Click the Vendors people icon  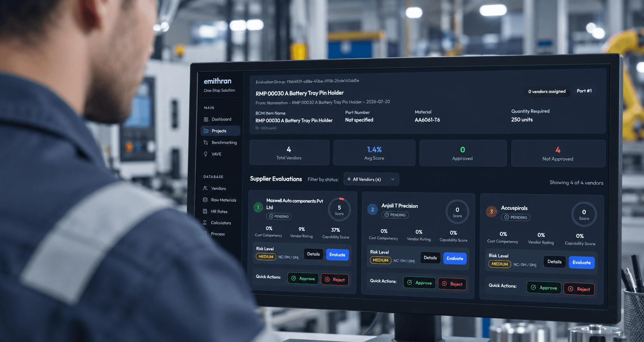pos(205,188)
